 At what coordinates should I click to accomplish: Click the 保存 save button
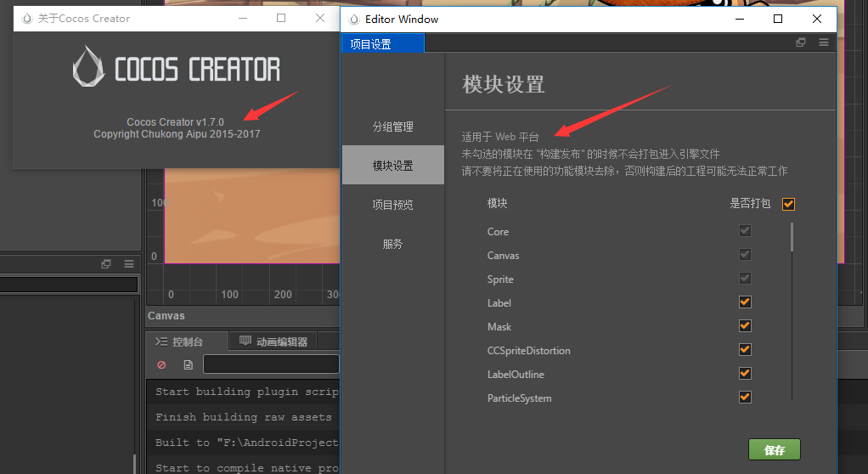point(774,449)
